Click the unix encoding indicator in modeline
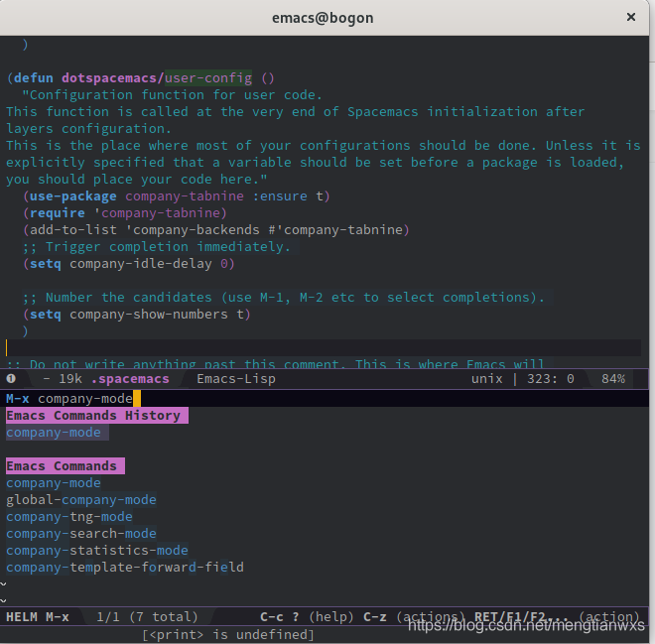 tap(486, 379)
